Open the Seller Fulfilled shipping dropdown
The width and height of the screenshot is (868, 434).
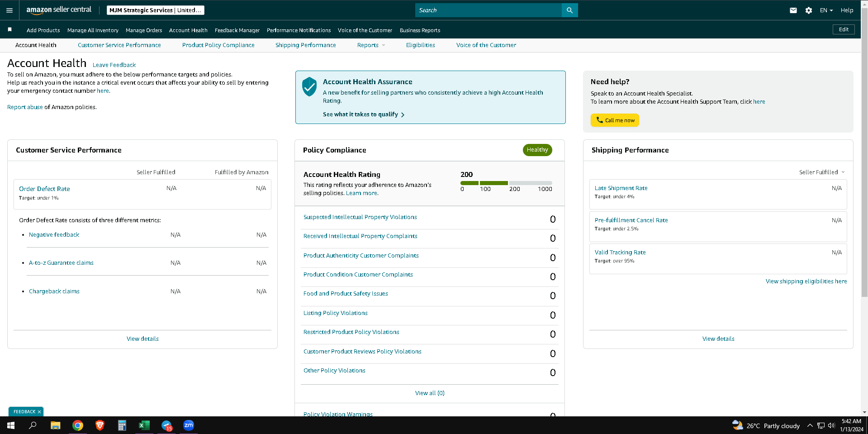click(822, 172)
